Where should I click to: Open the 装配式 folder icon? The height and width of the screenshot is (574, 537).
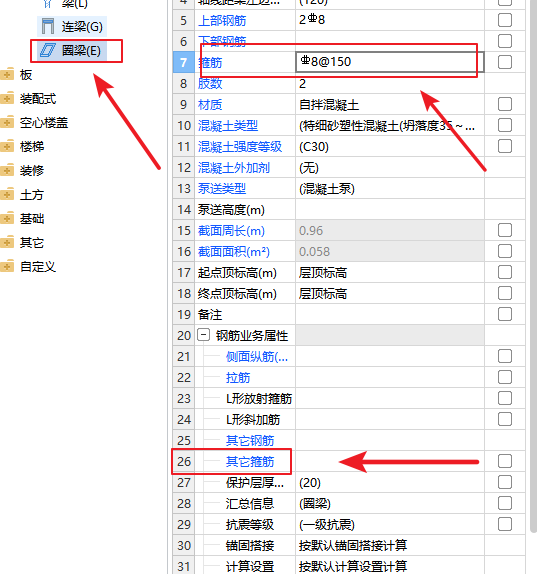click(7, 98)
